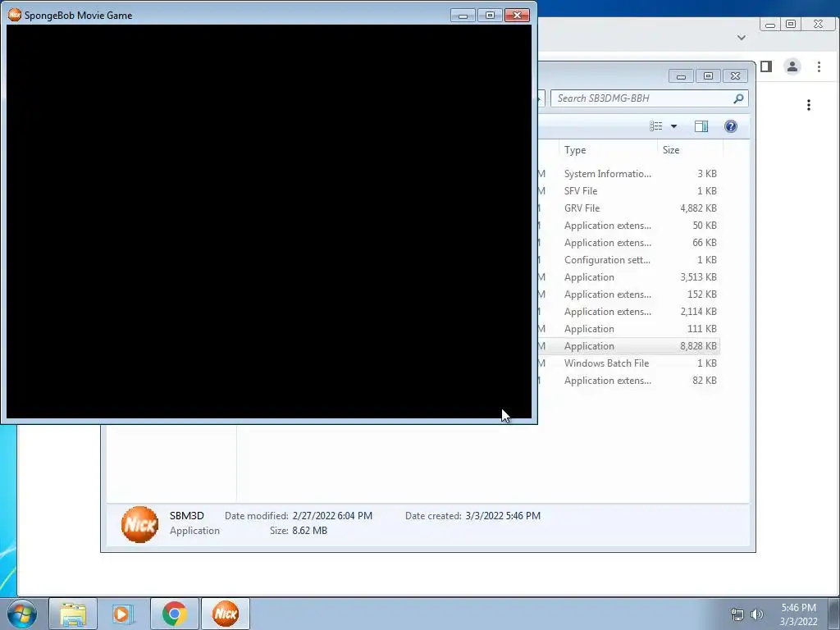The width and height of the screenshot is (840, 630).
Task: Open the network status tray icon
Action: [x=737, y=614]
